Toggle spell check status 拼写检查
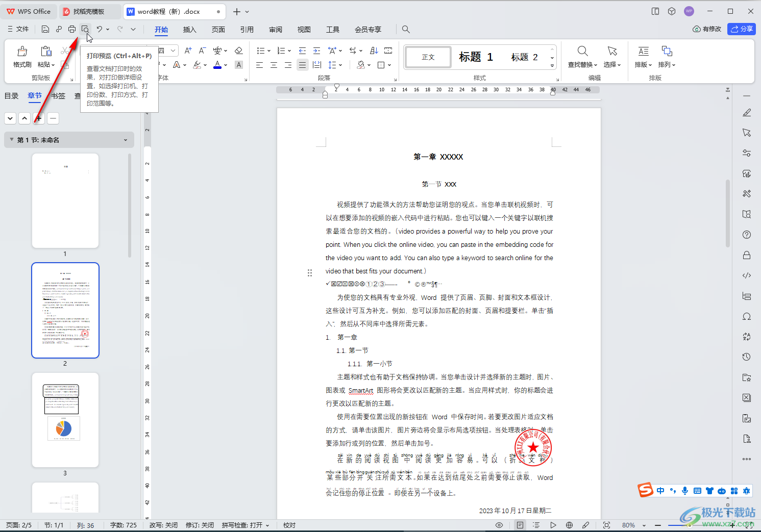 245,525
